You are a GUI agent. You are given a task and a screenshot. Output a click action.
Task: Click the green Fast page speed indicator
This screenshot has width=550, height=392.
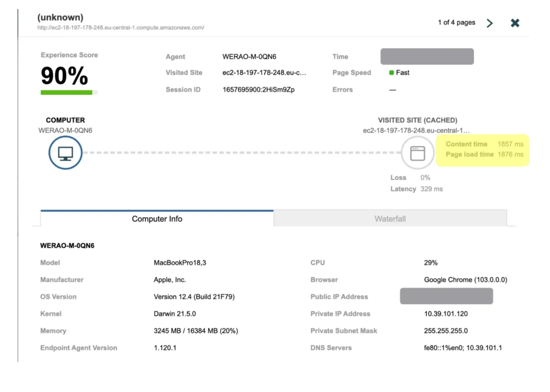pyautogui.click(x=399, y=73)
